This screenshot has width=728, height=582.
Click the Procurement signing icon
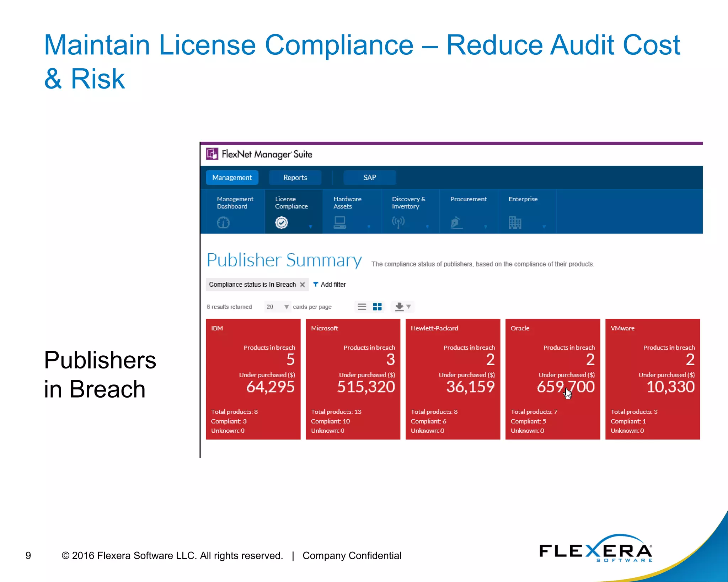(x=456, y=222)
